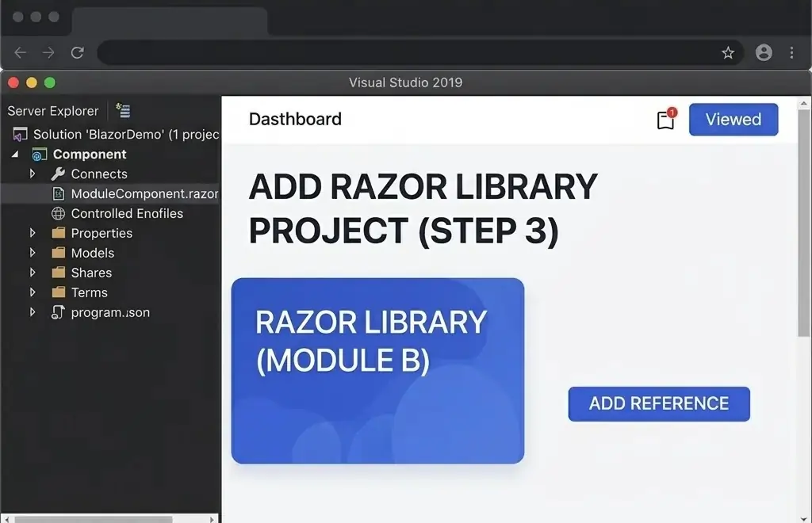Click the Properties folder icon
812x523 pixels.
click(x=59, y=233)
